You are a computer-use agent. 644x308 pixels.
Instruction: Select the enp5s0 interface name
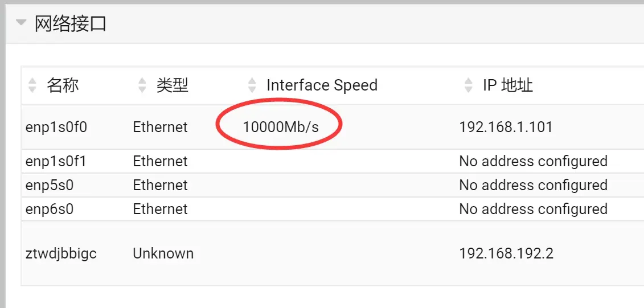(50, 185)
